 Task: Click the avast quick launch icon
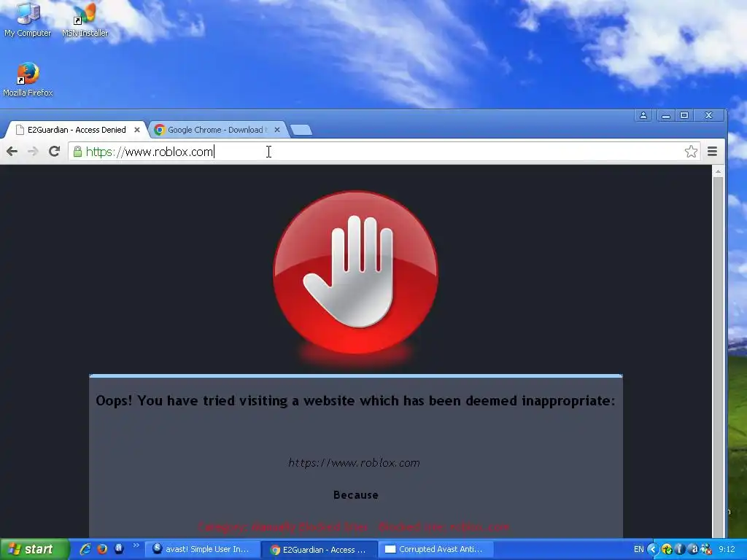(119, 548)
